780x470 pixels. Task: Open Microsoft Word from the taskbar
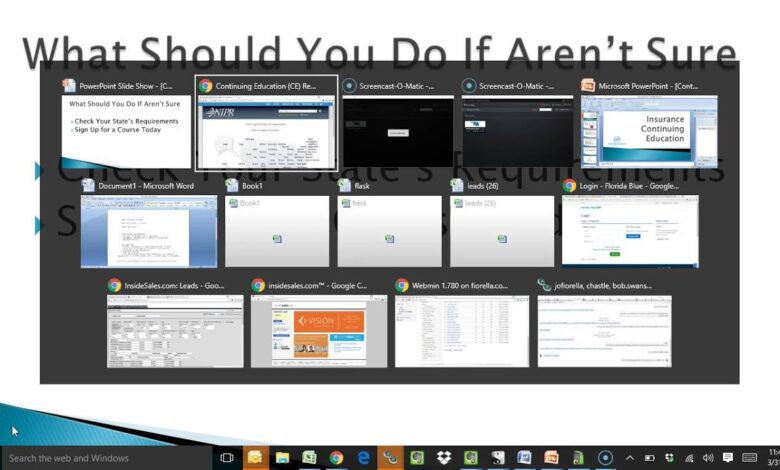pos(524,458)
